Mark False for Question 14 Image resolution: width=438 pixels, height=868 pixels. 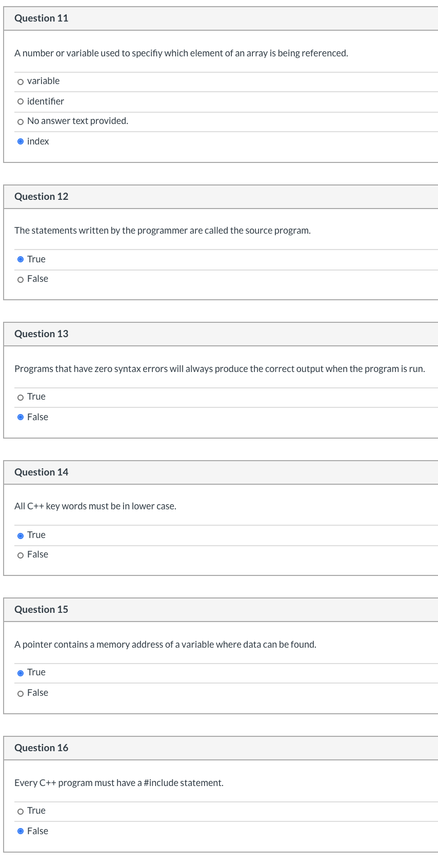pyautogui.click(x=21, y=555)
